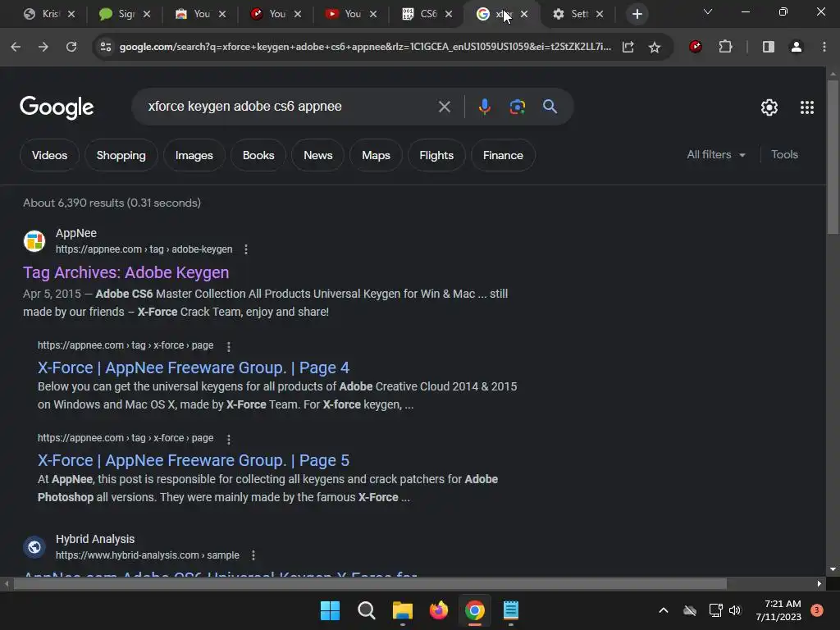Click the AppNee site name
Viewport: 840px width, 630px height.
(x=76, y=234)
